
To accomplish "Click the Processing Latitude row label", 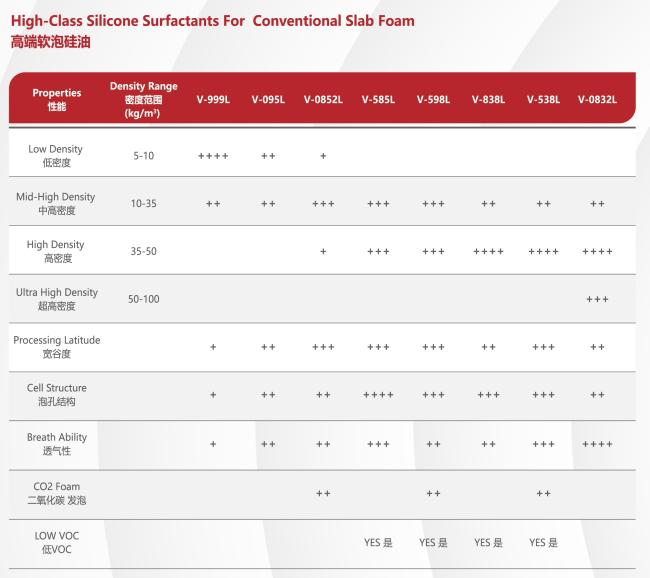I will 57,347.
